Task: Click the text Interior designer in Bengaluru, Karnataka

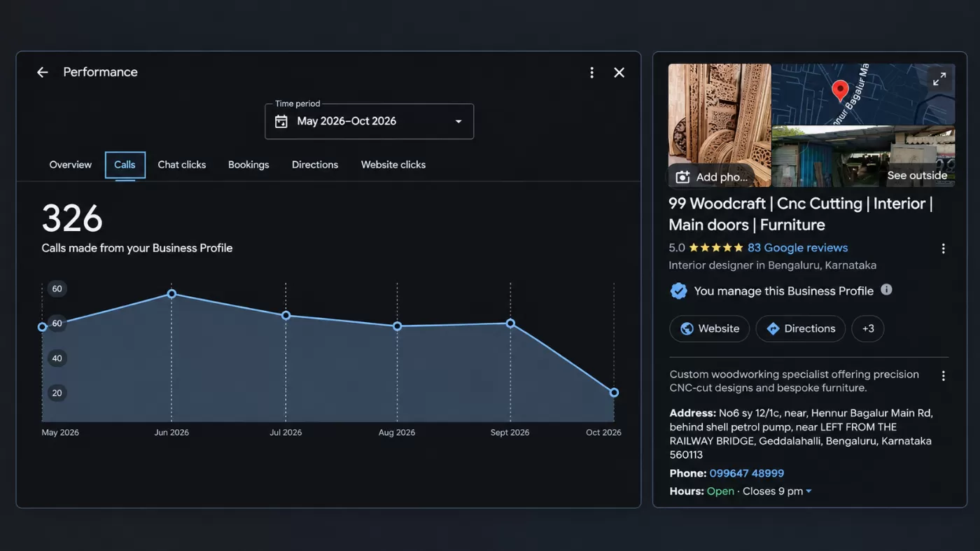Action: (x=772, y=265)
